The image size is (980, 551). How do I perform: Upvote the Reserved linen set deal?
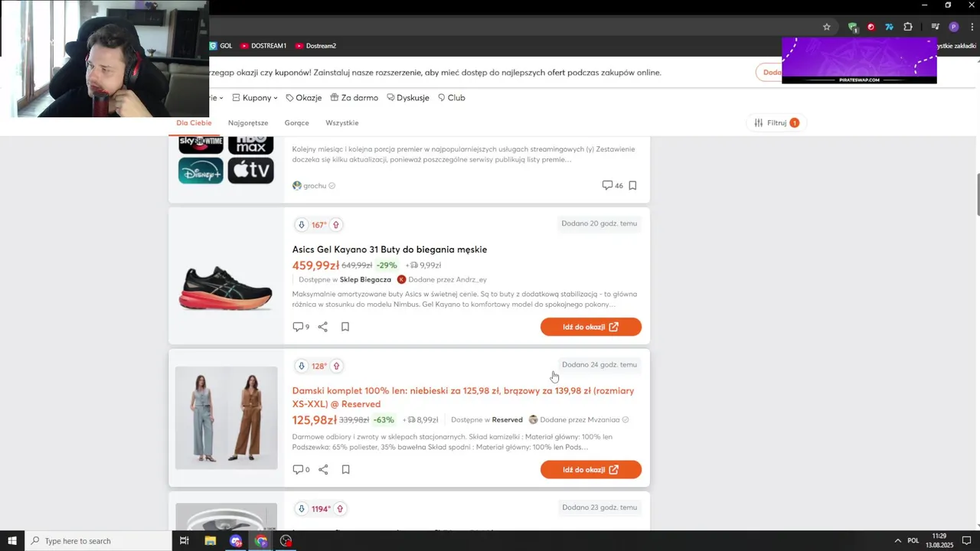pos(336,366)
